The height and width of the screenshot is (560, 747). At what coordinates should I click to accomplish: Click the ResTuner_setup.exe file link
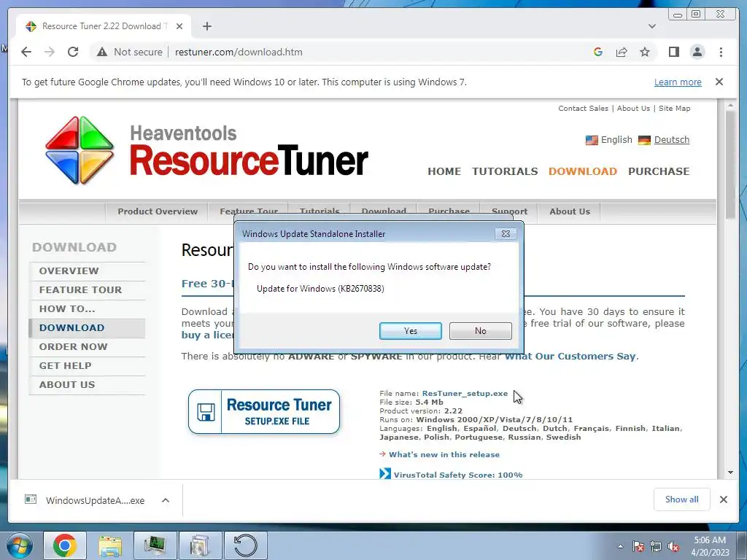pyautogui.click(x=465, y=393)
